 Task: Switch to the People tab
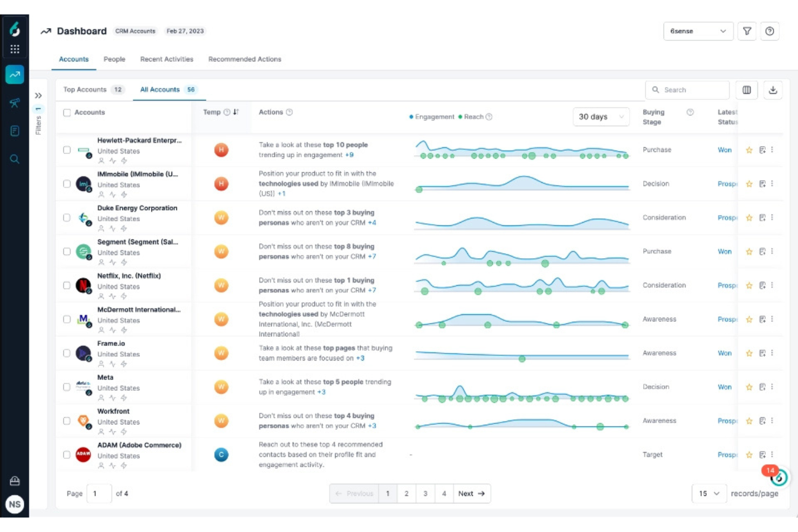[114, 59]
